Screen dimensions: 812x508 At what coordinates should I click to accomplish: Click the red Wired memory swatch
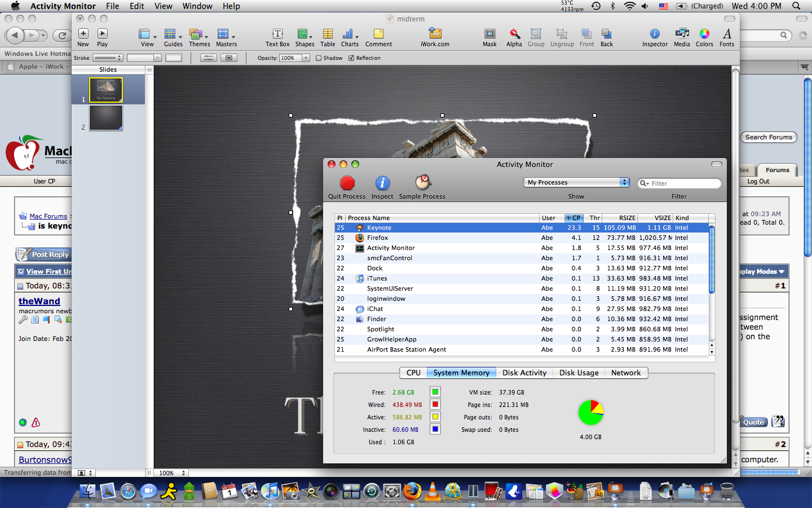[x=435, y=404]
